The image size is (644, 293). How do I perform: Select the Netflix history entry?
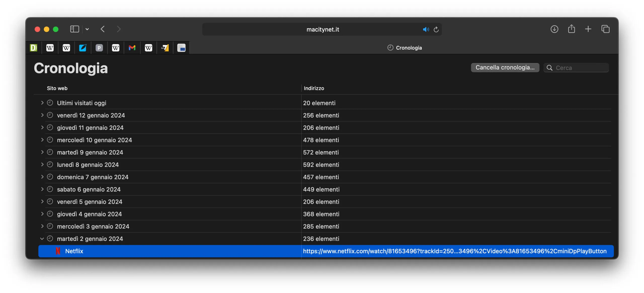(74, 251)
